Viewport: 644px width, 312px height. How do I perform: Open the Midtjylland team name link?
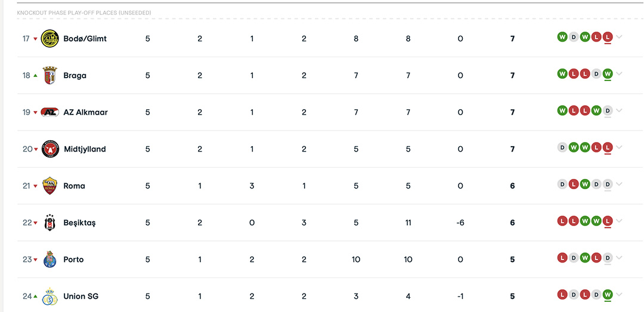tap(85, 149)
